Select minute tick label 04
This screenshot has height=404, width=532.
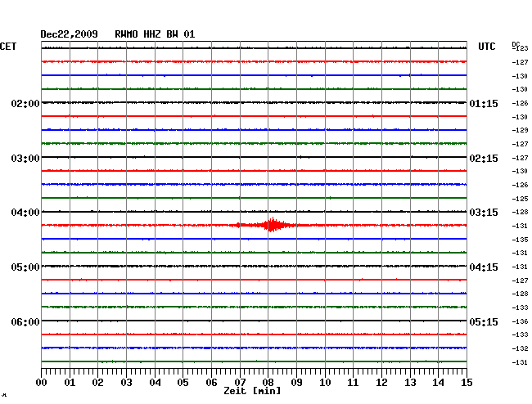[155, 382]
